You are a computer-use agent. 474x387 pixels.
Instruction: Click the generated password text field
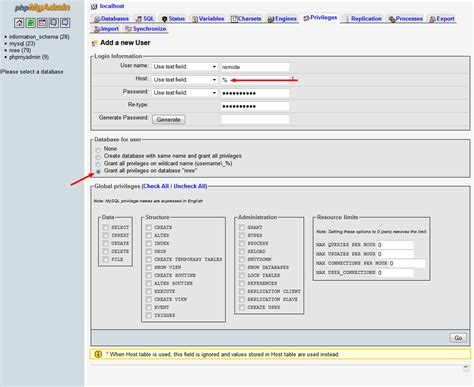[255, 119]
